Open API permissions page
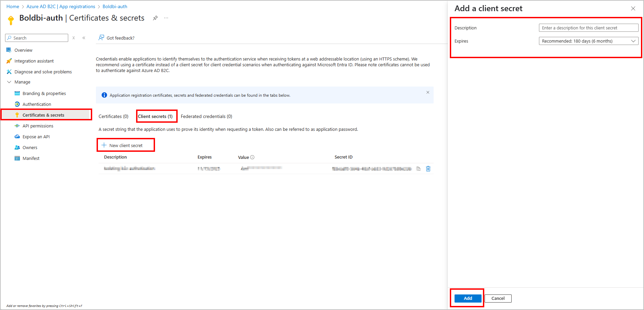Viewport: 644px width, 310px height. point(38,126)
